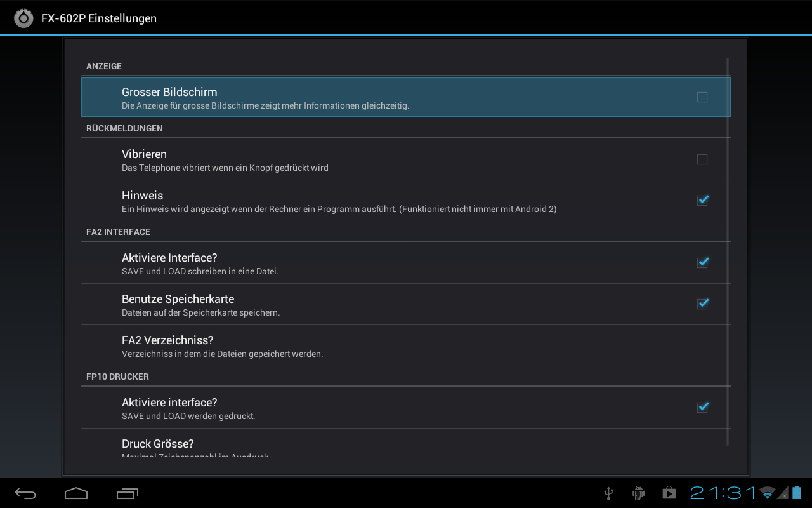Viewport: 812px width, 508px height.
Task: Tap the home navigation icon
Action: point(76,493)
